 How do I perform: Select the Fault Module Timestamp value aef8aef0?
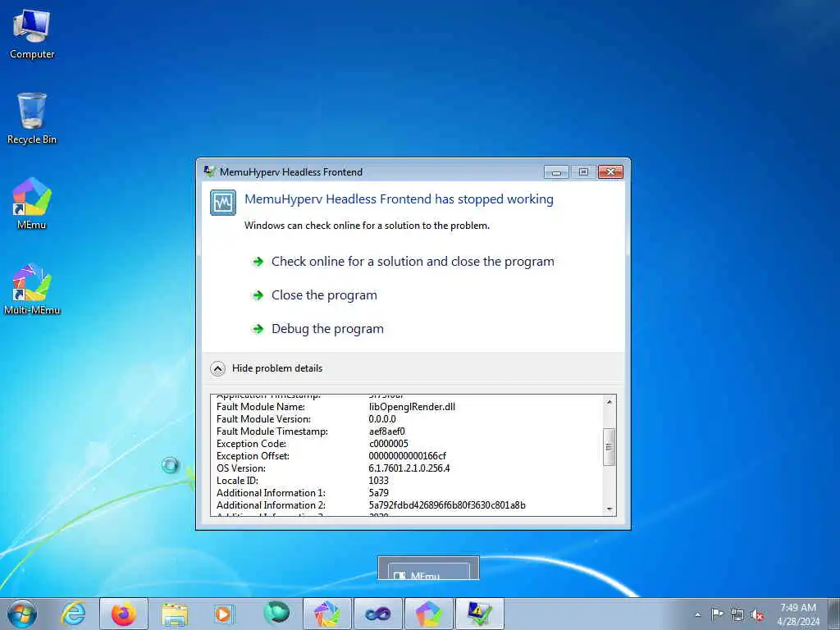click(387, 431)
